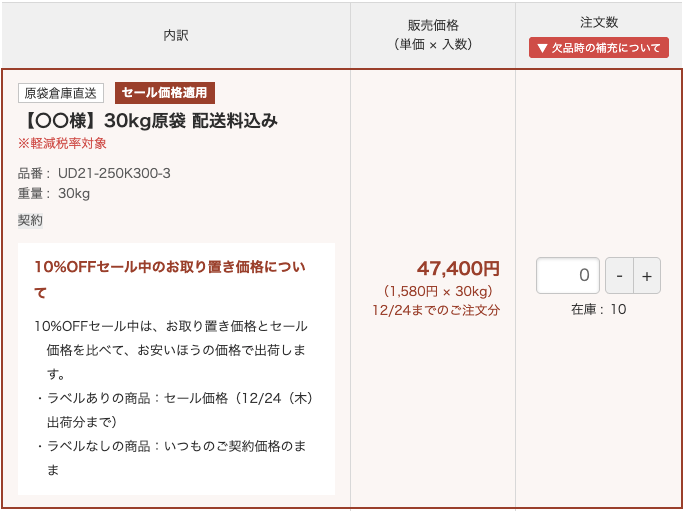Click the unit price (1,580円 × 30kg)
This screenshot has width=685, height=511.
tap(438, 291)
